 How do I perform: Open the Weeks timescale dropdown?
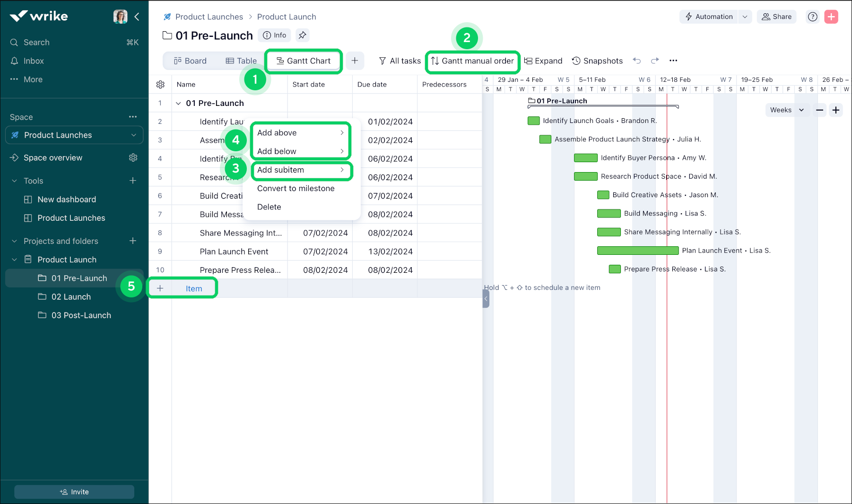coord(786,110)
